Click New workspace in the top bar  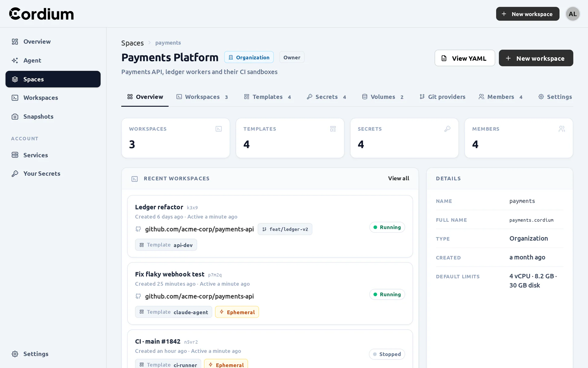tap(528, 14)
